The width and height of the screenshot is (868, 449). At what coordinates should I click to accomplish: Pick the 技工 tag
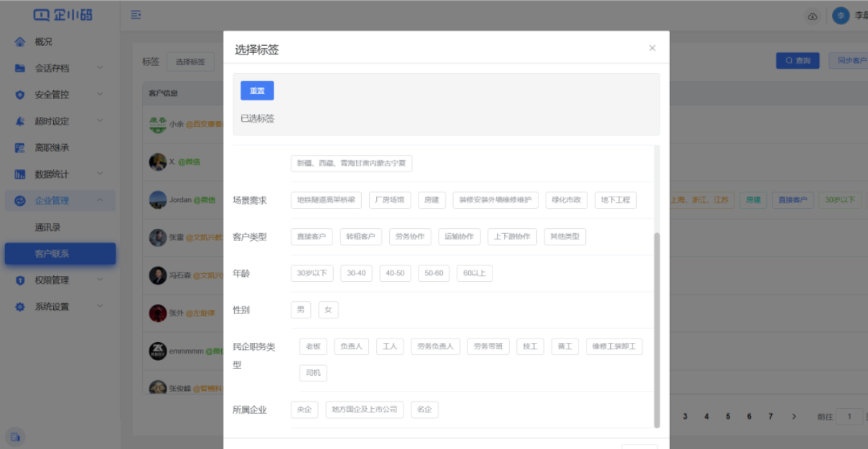531,346
